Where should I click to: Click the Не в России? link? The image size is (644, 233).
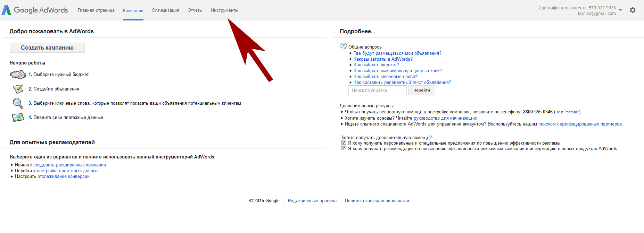(567, 112)
